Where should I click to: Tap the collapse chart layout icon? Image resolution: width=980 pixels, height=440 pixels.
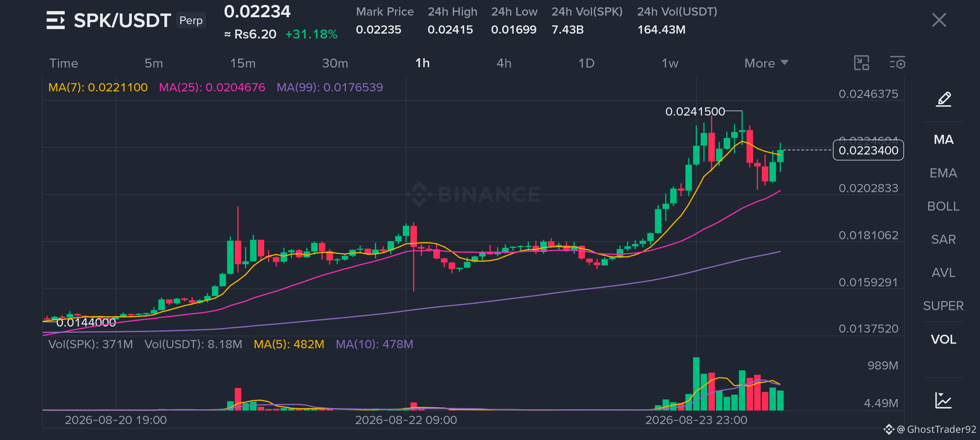pos(862,63)
